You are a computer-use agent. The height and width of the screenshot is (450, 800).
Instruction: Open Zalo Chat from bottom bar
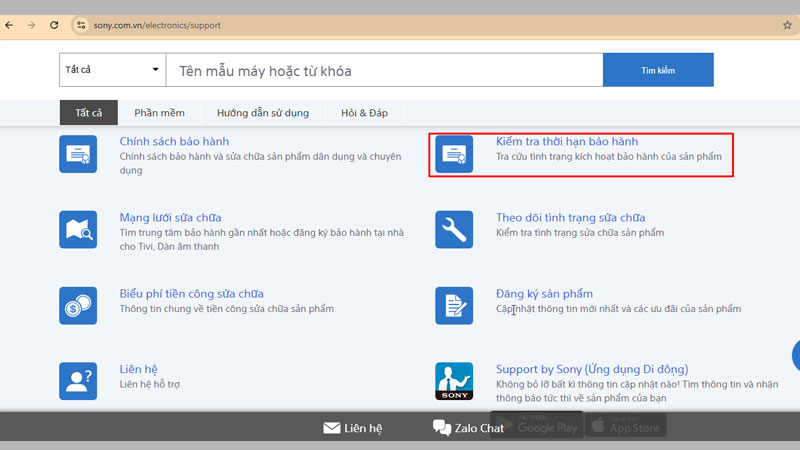click(468, 428)
